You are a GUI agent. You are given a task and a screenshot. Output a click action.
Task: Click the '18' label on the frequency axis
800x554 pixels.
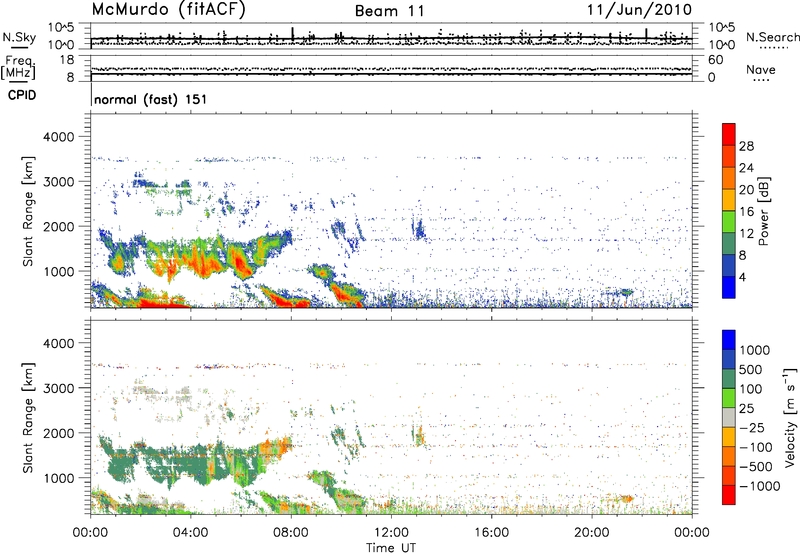tap(66, 60)
